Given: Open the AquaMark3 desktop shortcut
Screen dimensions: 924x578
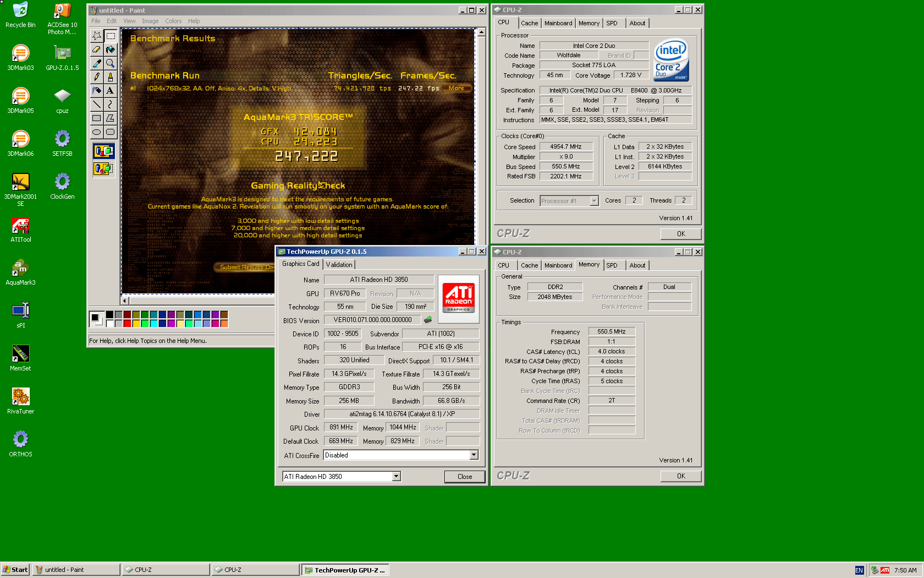Looking at the screenshot, I should tap(20, 272).
